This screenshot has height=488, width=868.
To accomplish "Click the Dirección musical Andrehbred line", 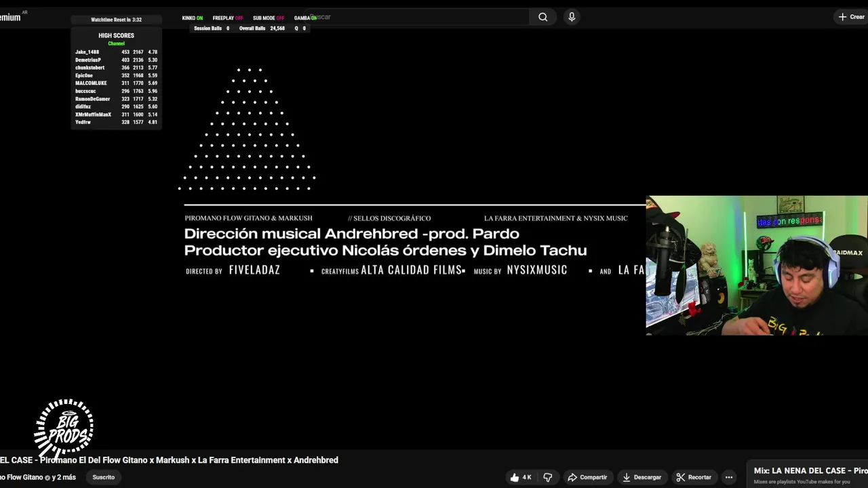I will pos(351,234).
